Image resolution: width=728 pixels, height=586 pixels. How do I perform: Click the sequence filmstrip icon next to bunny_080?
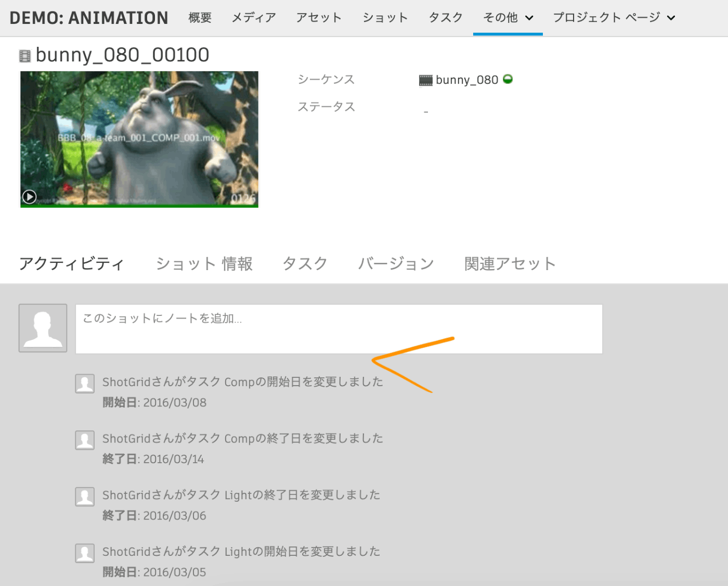(x=426, y=80)
